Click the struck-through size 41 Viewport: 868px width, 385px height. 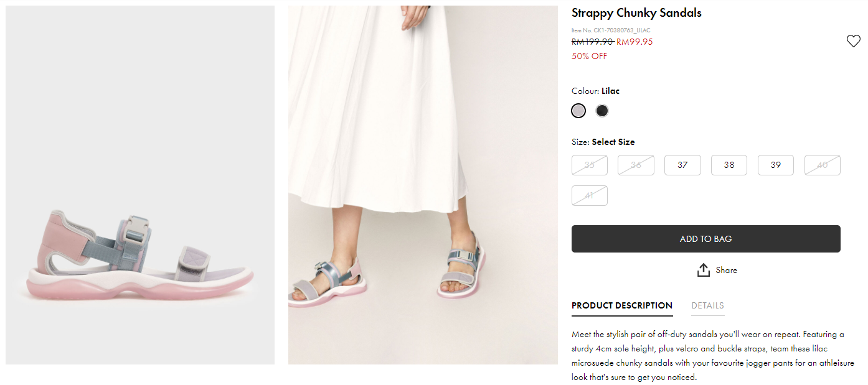(590, 195)
